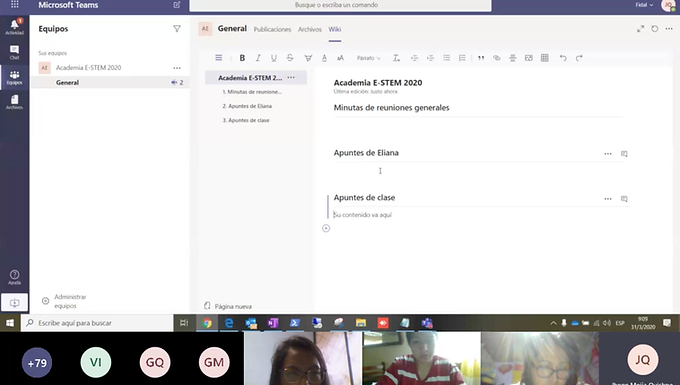Screen dimensions: 680x385
Task: Show conversation for Apuntes de clase section
Action: click(624, 199)
